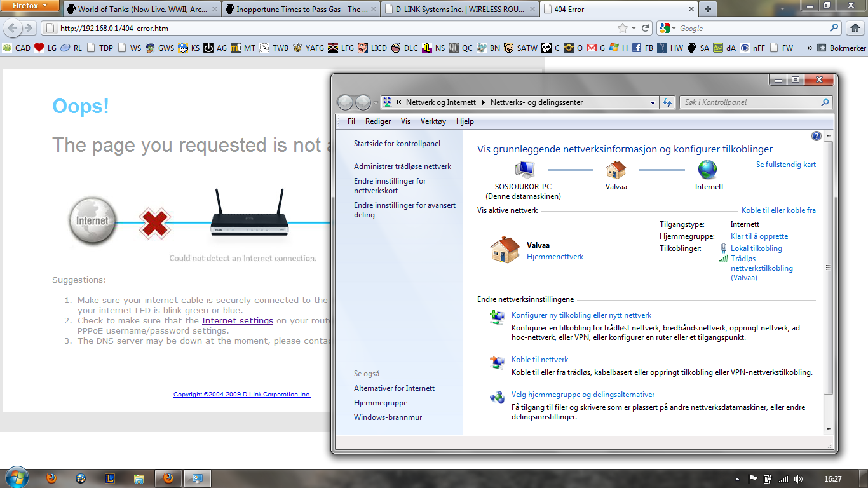Click Hjemmenettverk network type link
Image resolution: width=868 pixels, height=488 pixels.
(x=555, y=257)
